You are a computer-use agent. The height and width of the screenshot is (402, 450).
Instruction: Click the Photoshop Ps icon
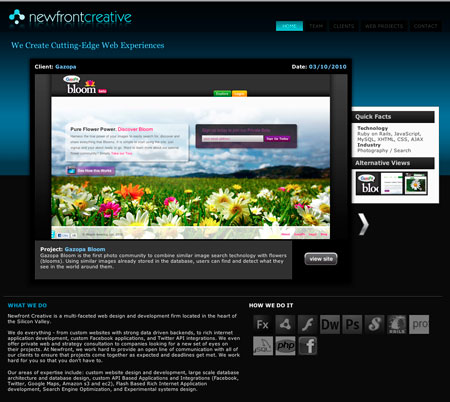[x=352, y=324]
